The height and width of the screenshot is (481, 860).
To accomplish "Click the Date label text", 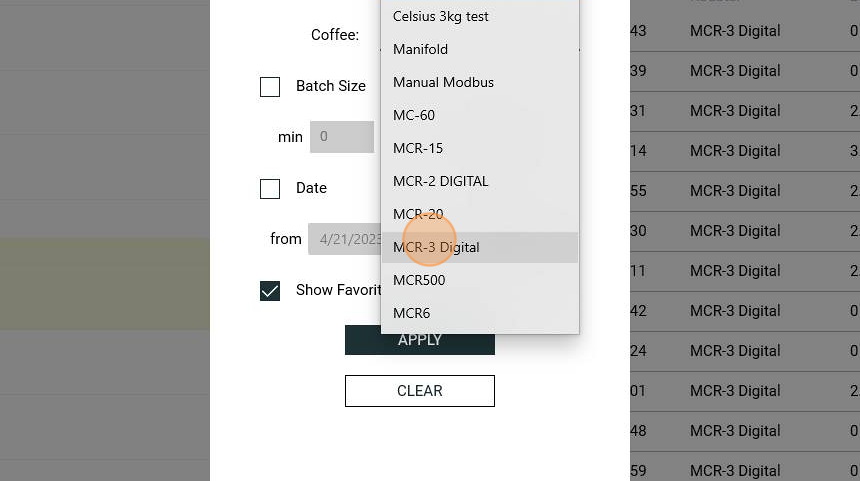I will [x=312, y=188].
